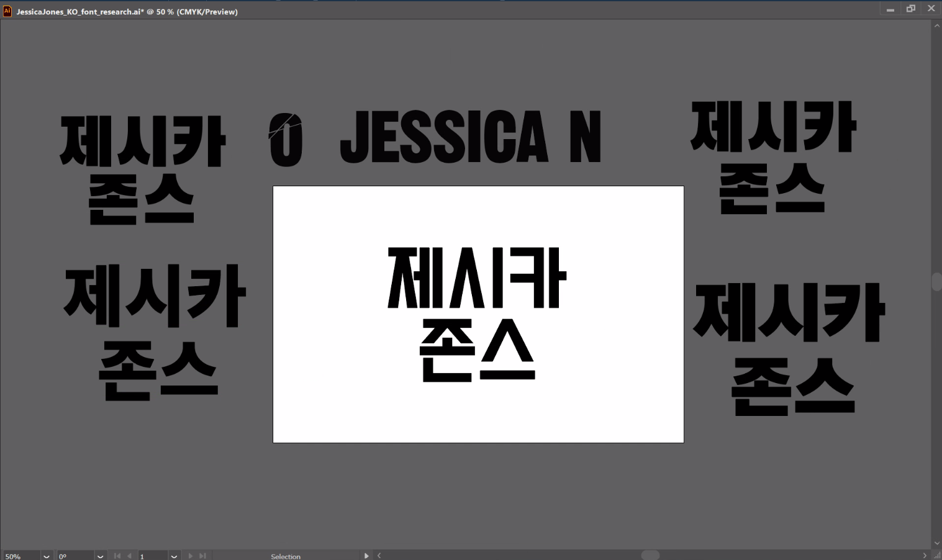Viewport: 942px width, 560px height.
Task: Click the vertical scrollbar thumb
Action: (936, 281)
